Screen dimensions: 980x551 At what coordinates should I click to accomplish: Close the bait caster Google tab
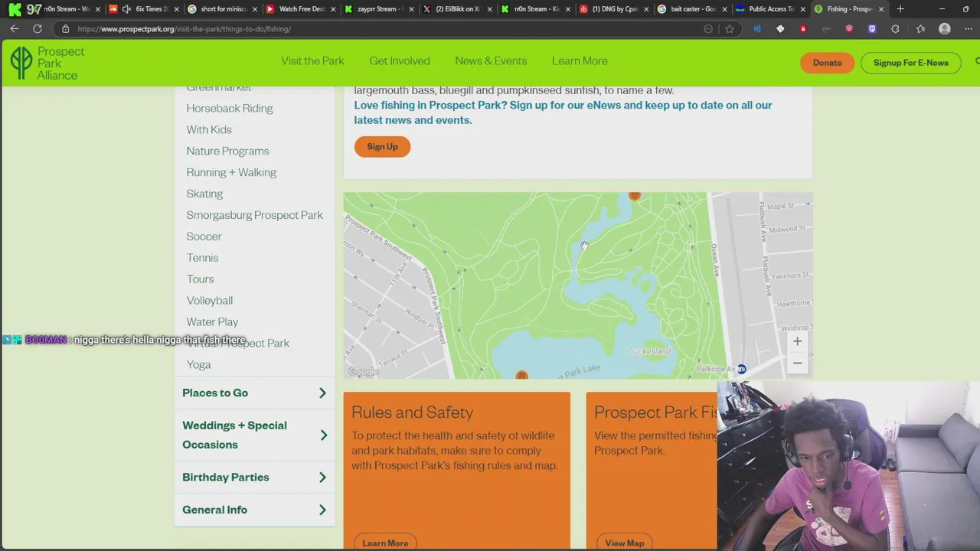pos(724,9)
